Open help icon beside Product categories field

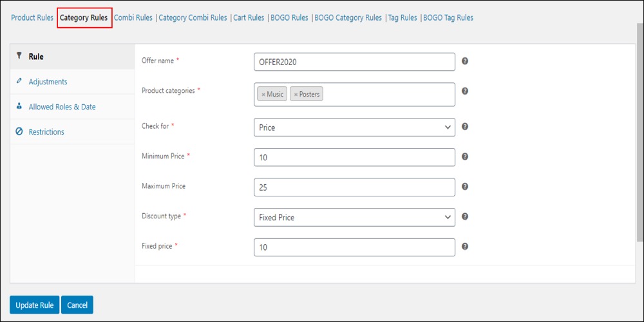[465, 91]
